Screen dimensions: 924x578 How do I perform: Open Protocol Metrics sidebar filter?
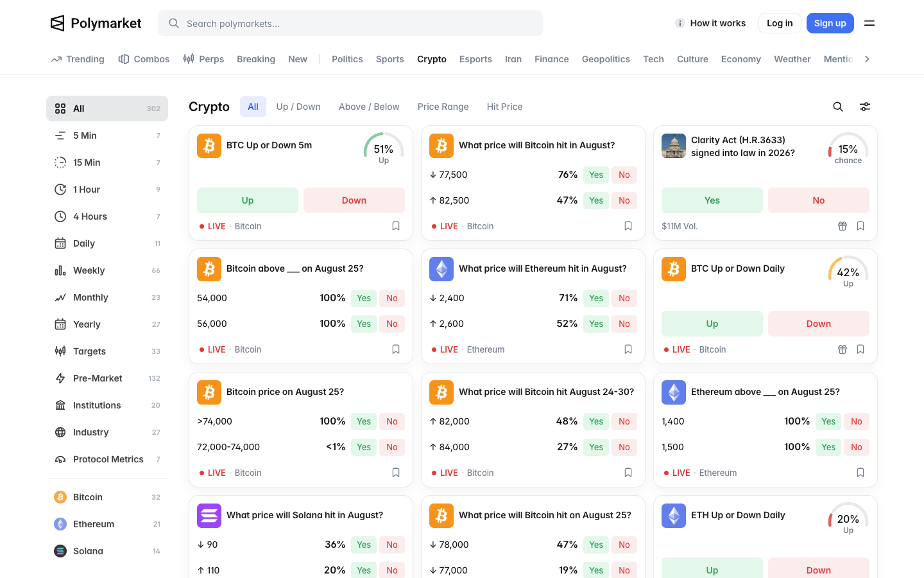tap(107, 459)
